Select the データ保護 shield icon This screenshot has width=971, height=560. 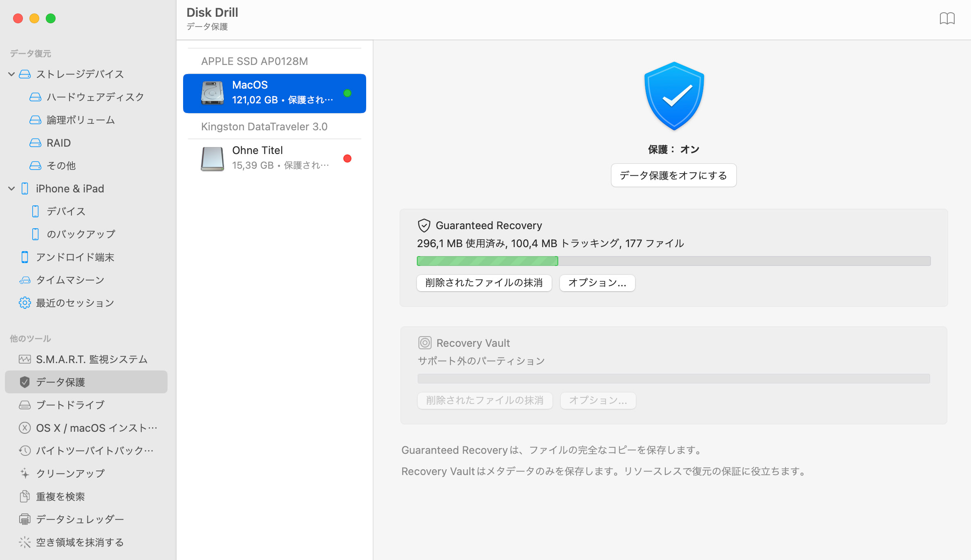25,382
